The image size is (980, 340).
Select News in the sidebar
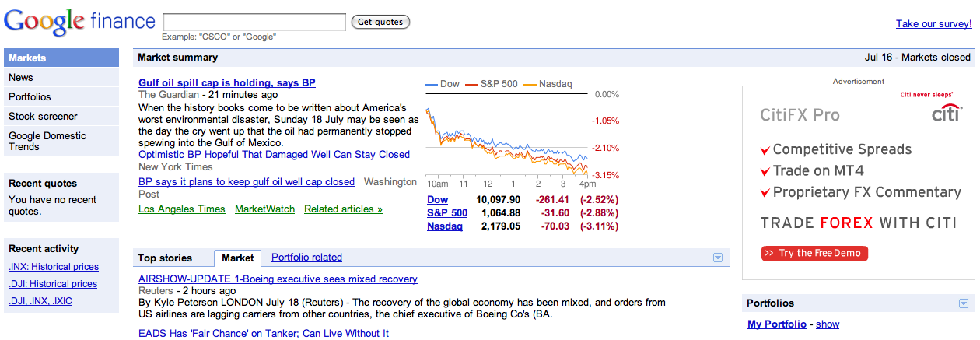point(21,78)
